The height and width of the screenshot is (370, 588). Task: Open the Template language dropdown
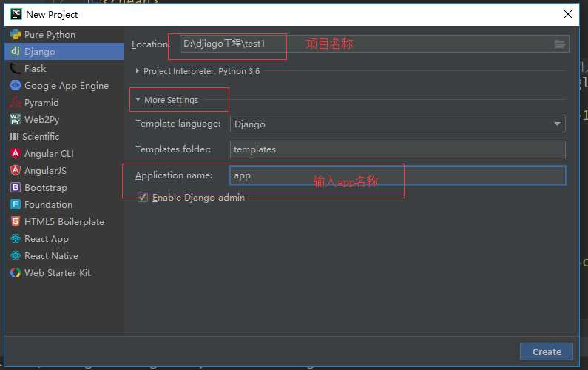click(x=397, y=124)
